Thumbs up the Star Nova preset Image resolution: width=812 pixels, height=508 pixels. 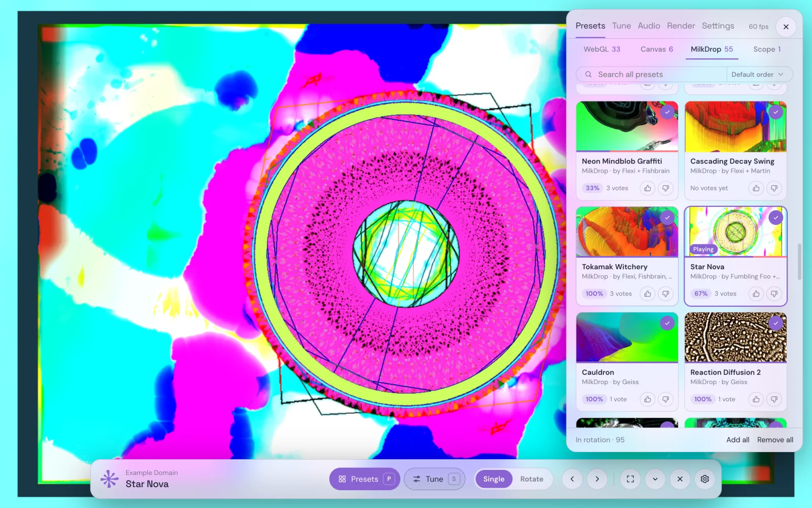point(756,294)
